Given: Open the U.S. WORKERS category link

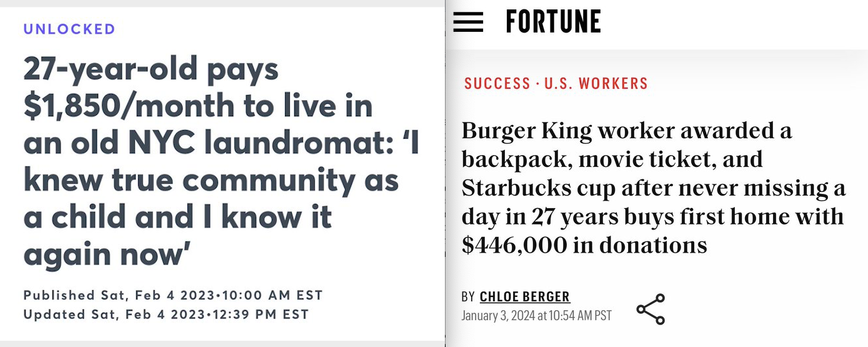Looking at the screenshot, I should [596, 84].
